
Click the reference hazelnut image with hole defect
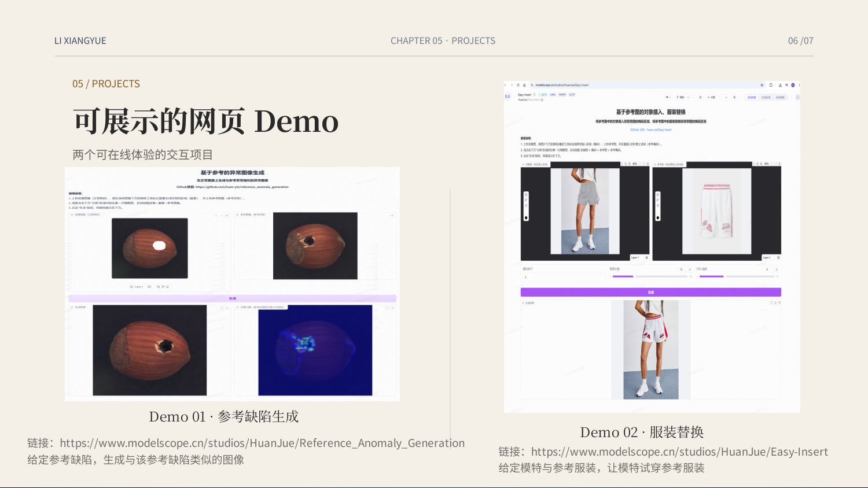pyautogui.click(x=315, y=246)
